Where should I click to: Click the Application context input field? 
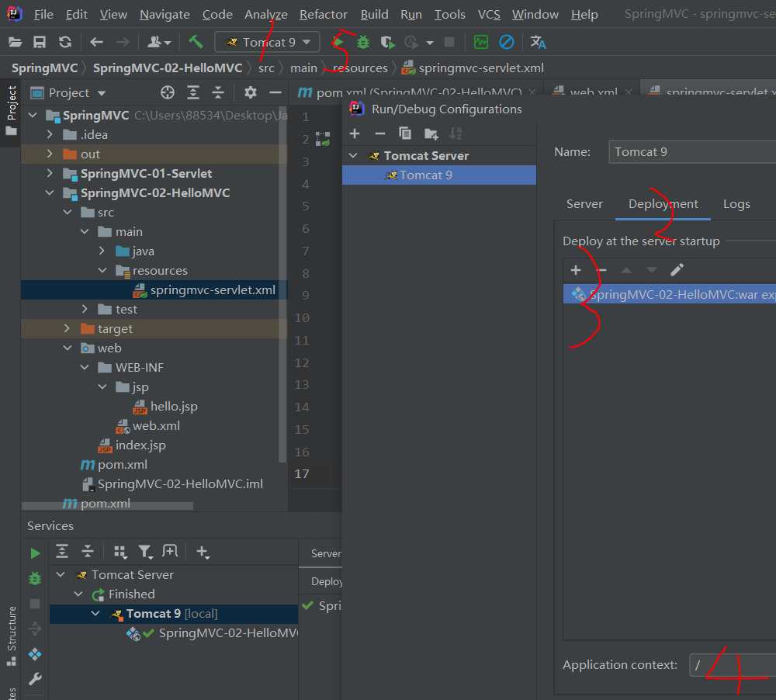pos(732,665)
